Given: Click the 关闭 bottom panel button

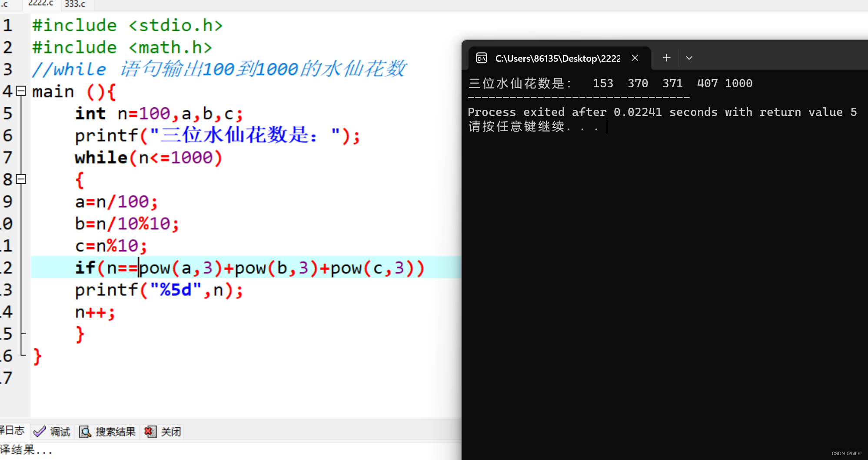Looking at the screenshot, I should (x=163, y=431).
